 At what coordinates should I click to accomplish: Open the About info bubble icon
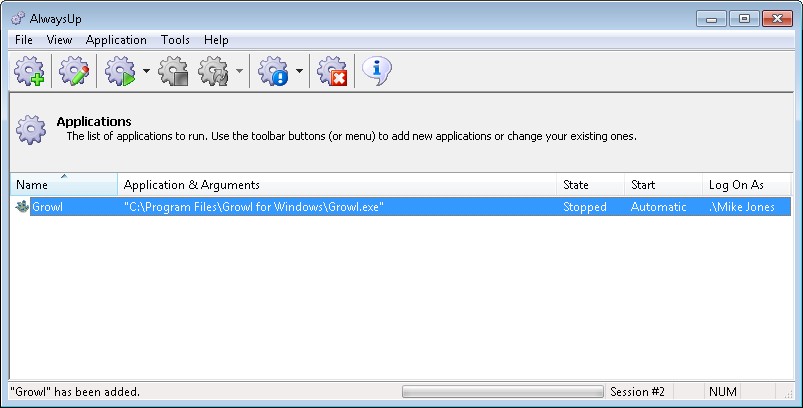(377, 70)
